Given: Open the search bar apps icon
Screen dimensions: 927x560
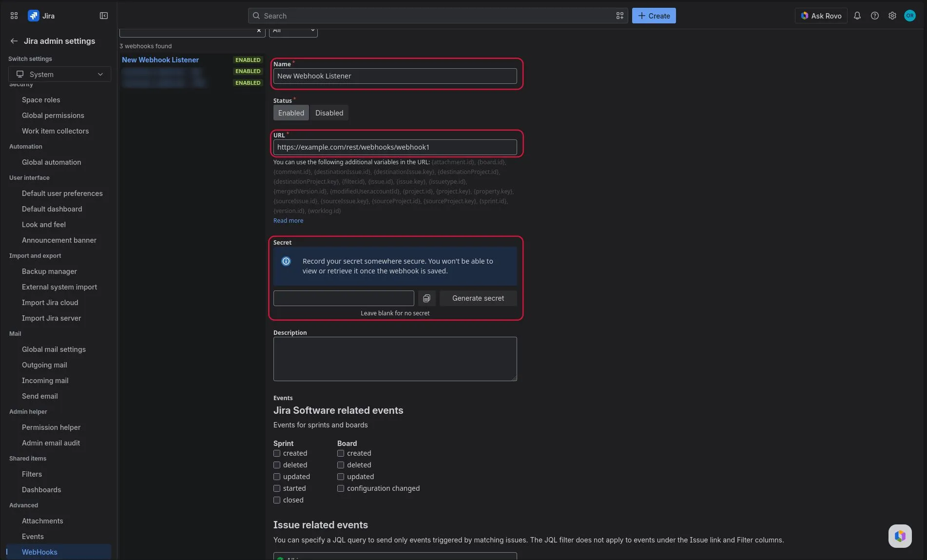Looking at the screenshot, I should [619, 16].
